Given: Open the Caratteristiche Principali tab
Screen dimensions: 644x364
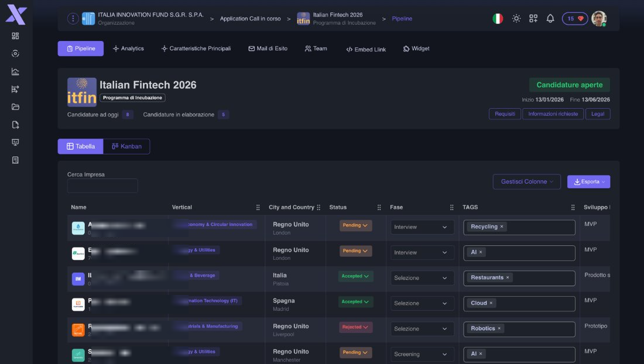Looking at the screenshot, I should point(196,49).
